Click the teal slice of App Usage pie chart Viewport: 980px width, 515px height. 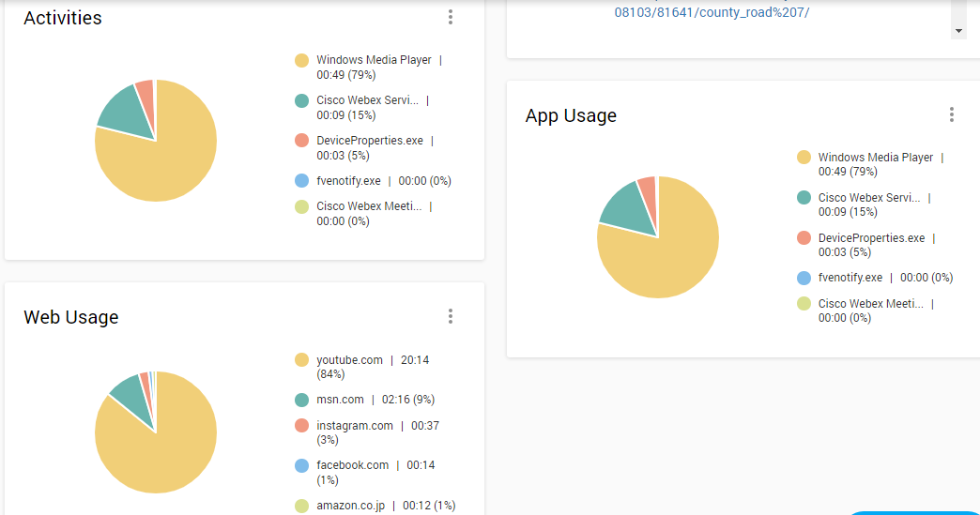click(x=628, y=207)
